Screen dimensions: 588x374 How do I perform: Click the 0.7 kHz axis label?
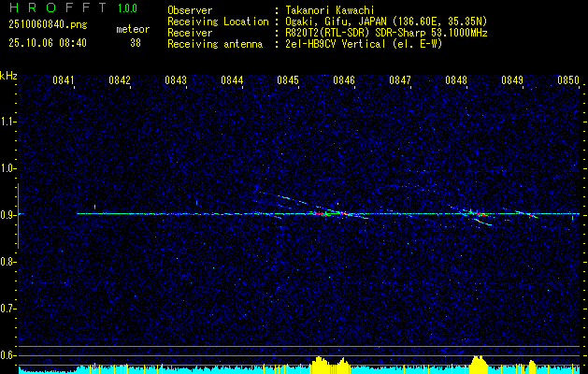(8, 309)
